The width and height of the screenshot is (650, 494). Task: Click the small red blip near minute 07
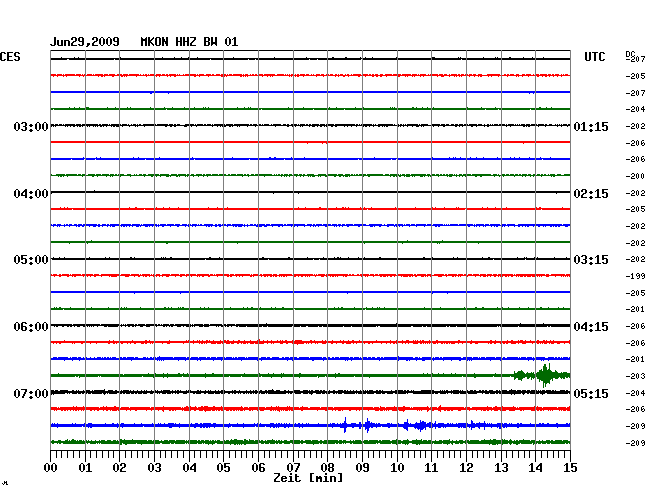click(x=298, y=342)
